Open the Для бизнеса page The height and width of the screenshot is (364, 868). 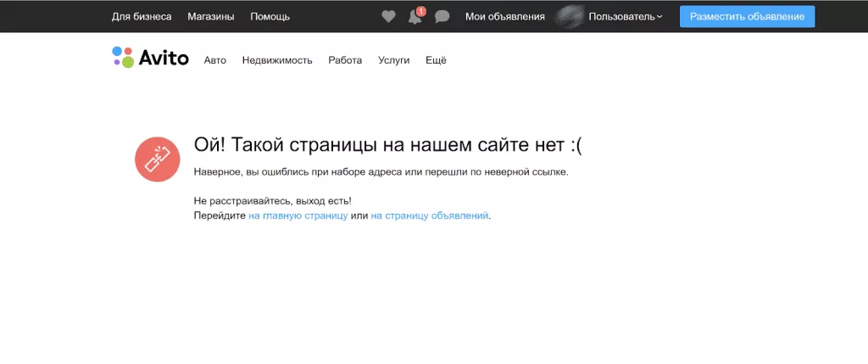(x=142, y=16)
